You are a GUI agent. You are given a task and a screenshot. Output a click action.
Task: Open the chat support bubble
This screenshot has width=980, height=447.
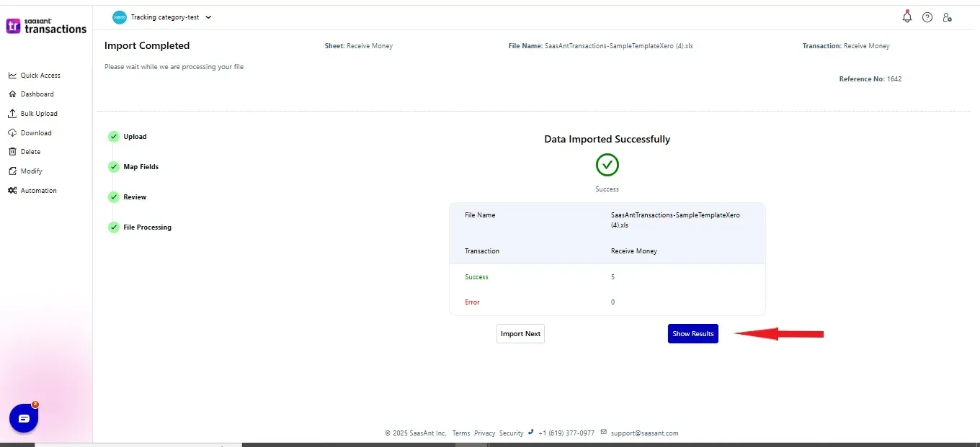pyautogui.click(x=23, y=418)
